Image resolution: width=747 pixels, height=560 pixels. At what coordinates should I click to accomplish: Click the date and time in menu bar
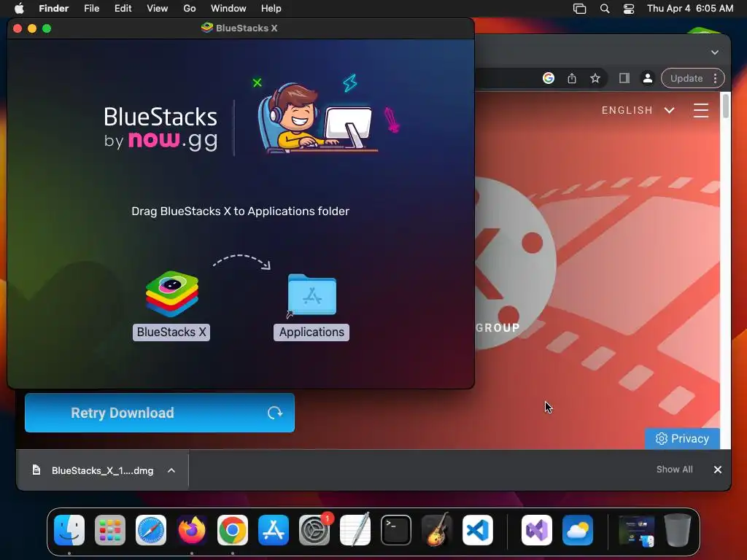(x=690, y=9)
